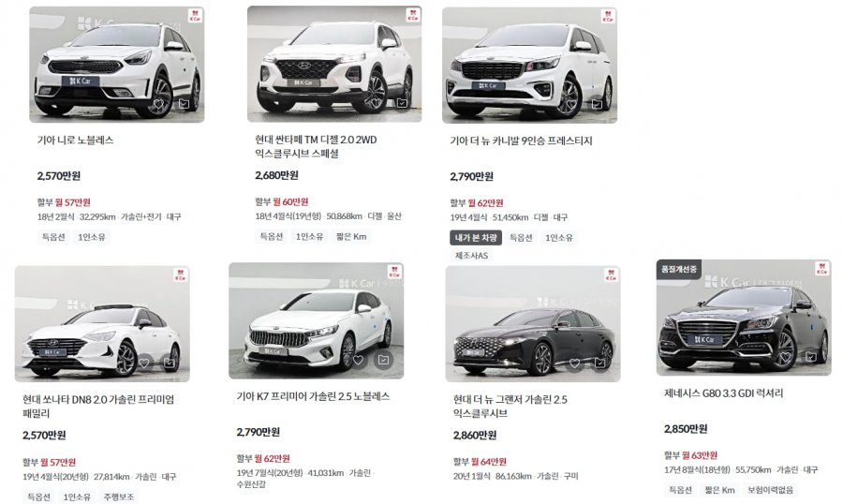Favorite the Genesis G80 heart icon
The width and height of the screenshot is (843, 504).
tap(786, 356)
